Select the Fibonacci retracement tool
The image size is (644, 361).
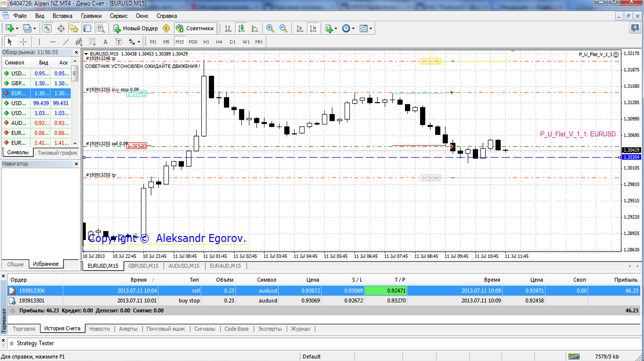(x=92, y=42)
